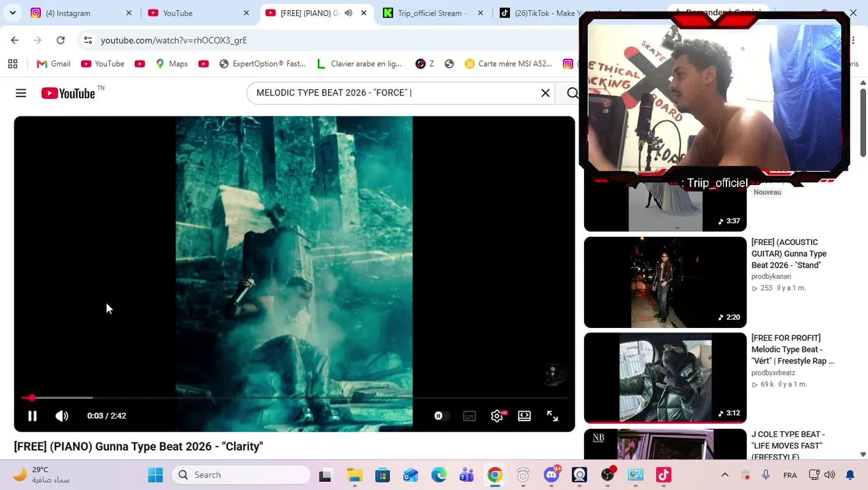Open Carte mère MSI A52 bookmark
This screenshot has height=490, width=868.
click(508, 63)
